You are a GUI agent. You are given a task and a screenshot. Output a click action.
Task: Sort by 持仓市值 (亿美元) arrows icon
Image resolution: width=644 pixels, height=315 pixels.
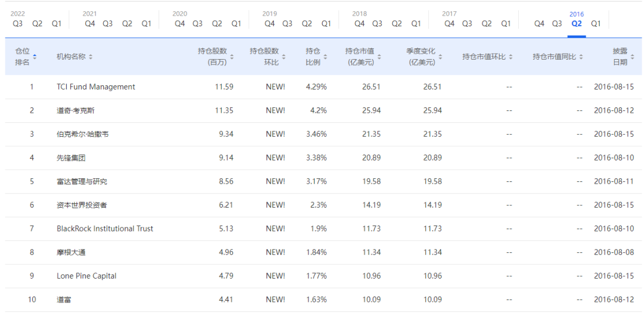[x=380, y=57]
